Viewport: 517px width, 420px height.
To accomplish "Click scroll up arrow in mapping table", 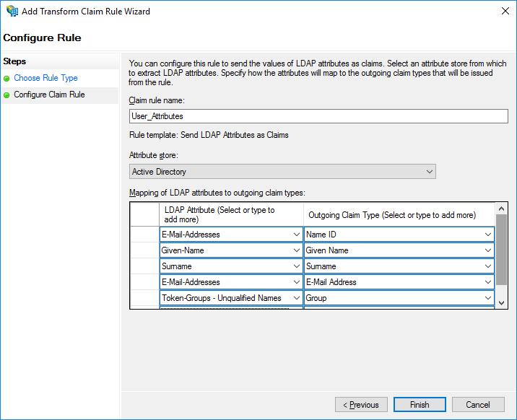I will (501, 209).
